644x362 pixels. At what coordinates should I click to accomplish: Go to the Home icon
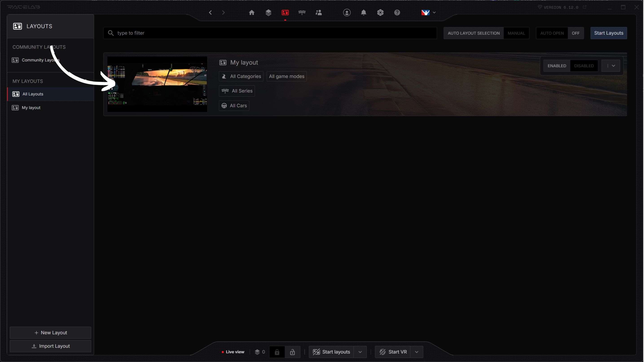(251, 13)
